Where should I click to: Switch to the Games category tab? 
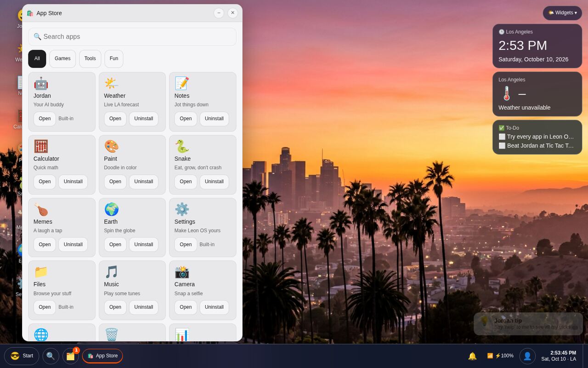(x=62, y=58)
